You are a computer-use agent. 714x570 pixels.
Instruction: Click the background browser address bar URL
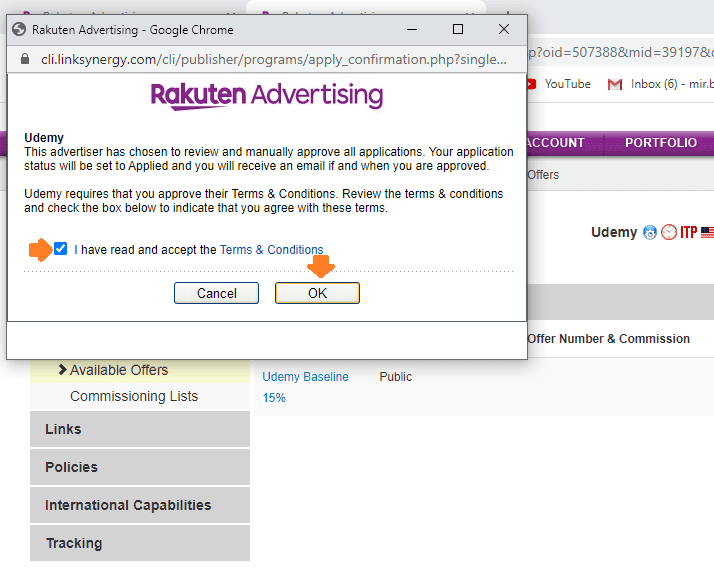point(621,52)
